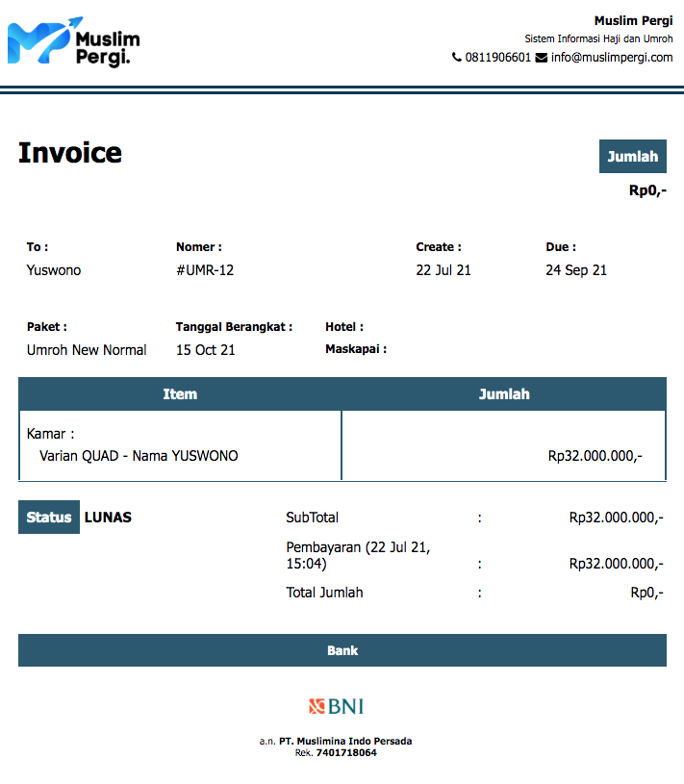
Task: Click the due date 24 Sep 21
Action: coord(576,270)
